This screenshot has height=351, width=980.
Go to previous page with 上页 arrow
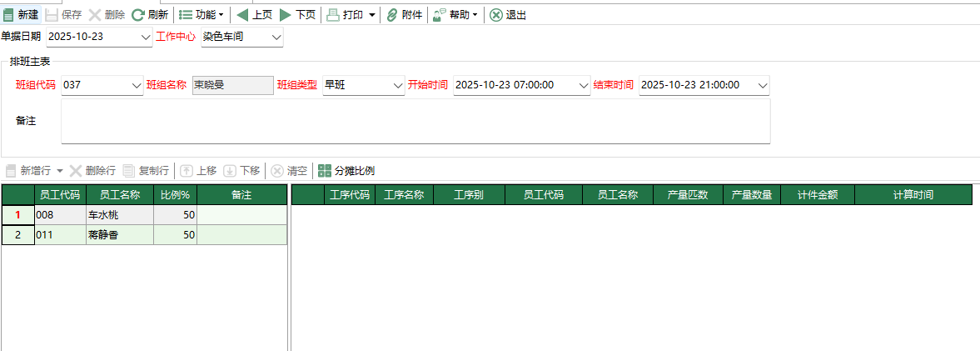(242, 15)
